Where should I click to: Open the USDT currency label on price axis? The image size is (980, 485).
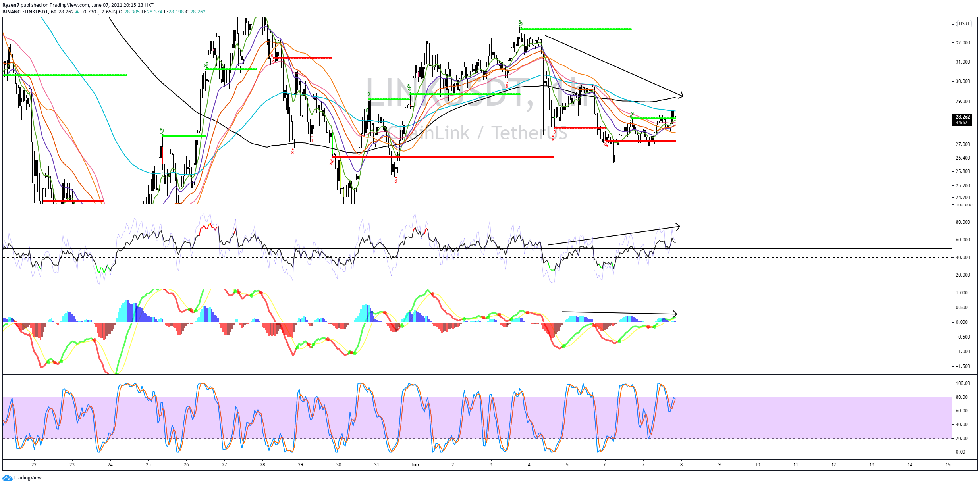965,24
